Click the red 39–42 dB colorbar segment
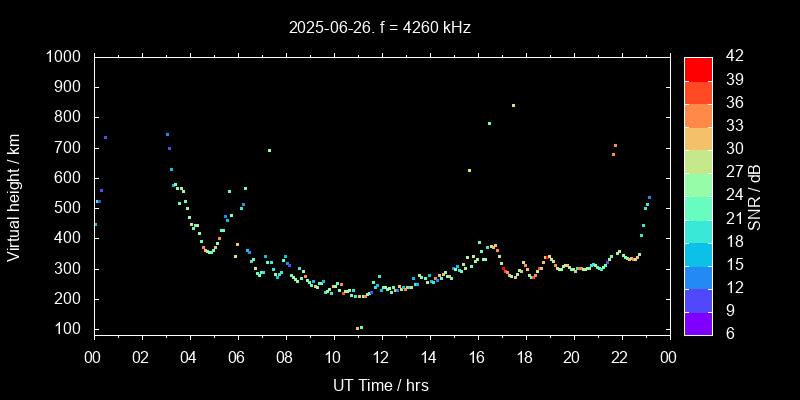The width and height of the screenshot is (800, 400). (698, 68)
